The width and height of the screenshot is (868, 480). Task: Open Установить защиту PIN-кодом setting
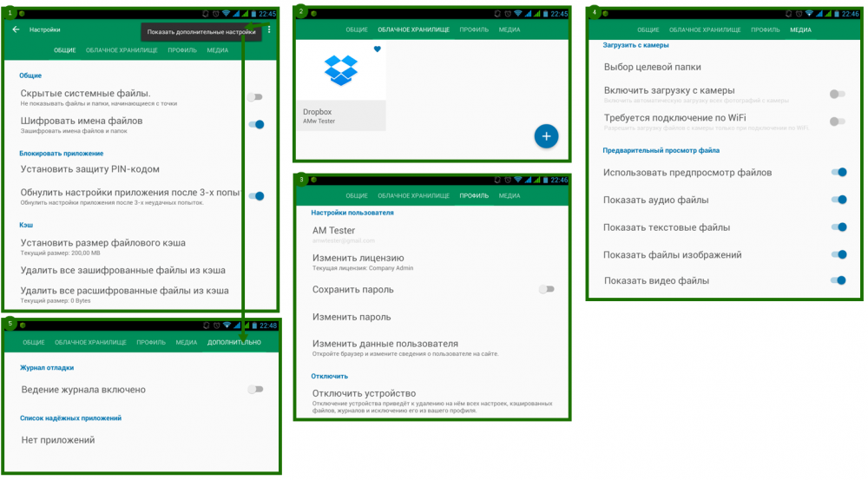pyautogui.click(x=89, y=169)
